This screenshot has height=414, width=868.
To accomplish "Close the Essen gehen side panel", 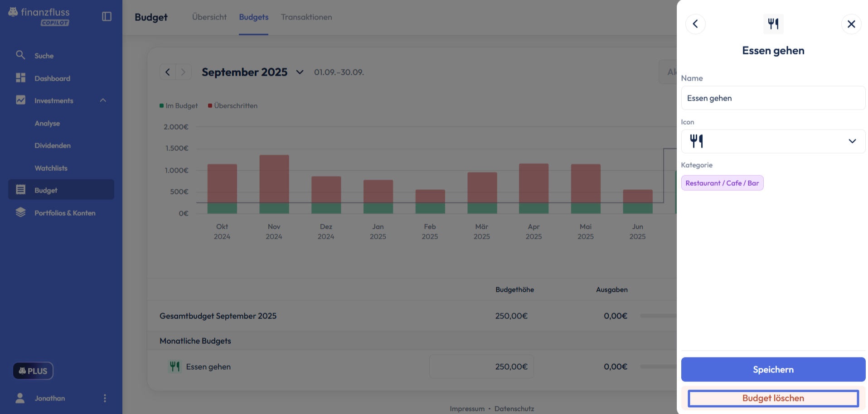I will coord(851,24).
